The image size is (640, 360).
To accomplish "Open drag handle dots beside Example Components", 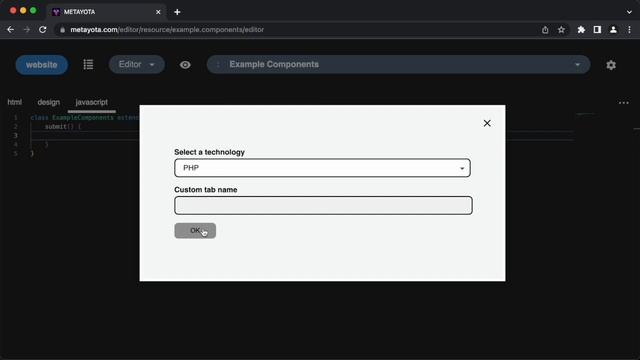I will [x=218, y=64].
